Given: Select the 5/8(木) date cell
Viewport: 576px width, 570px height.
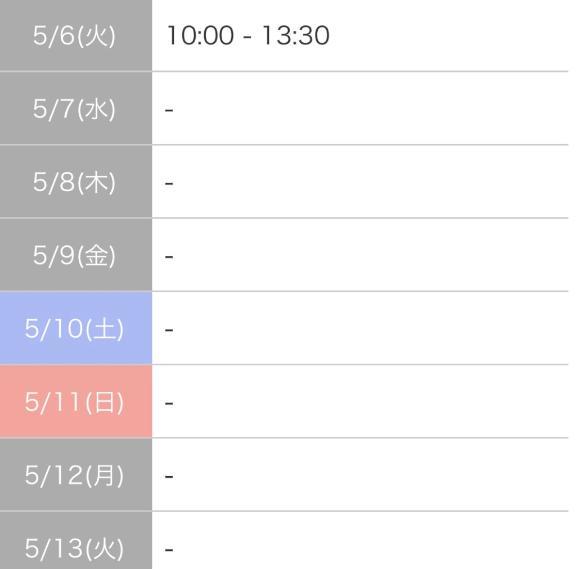Looking at the screenshot, I should pos(76,182).
